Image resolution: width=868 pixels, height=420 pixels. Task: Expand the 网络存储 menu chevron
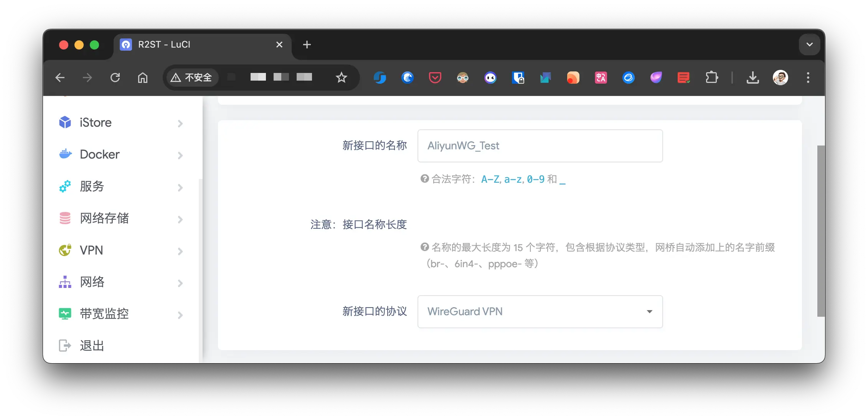coord(180,220)
